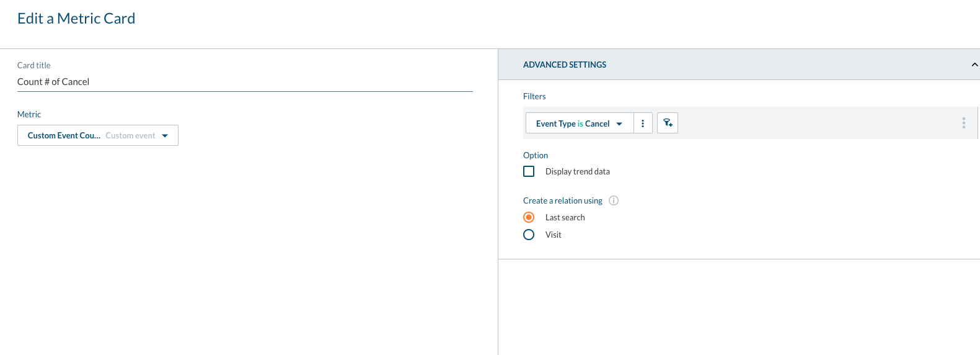Click the Visit label text
Viewport: 980px width, 355px height.
point(553,235)
